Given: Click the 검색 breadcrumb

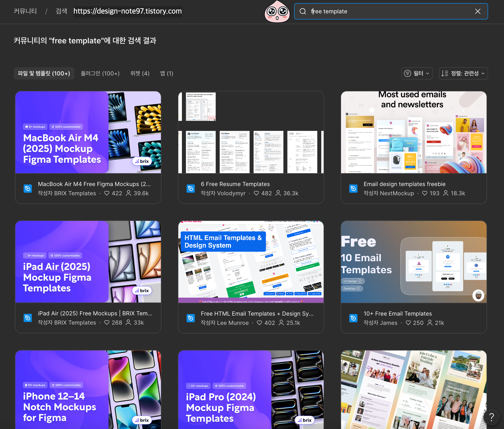Looking at the screenshot, I should click(62, 11).
